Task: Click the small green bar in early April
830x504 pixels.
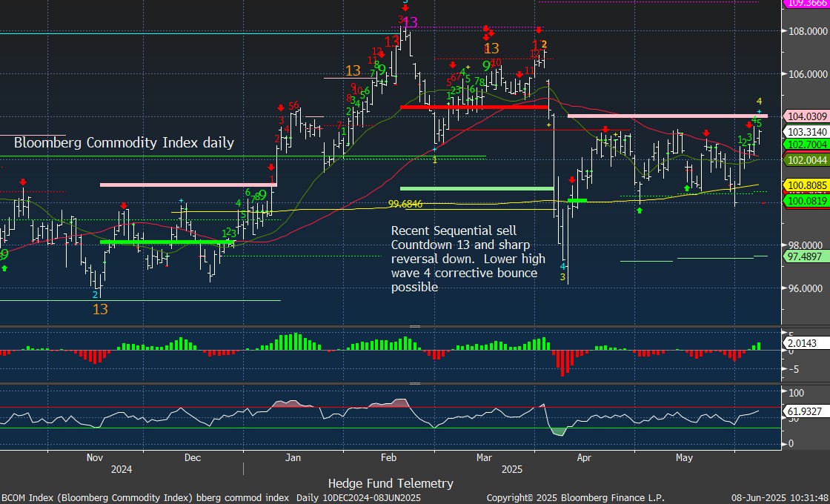Action: point(577,201)
